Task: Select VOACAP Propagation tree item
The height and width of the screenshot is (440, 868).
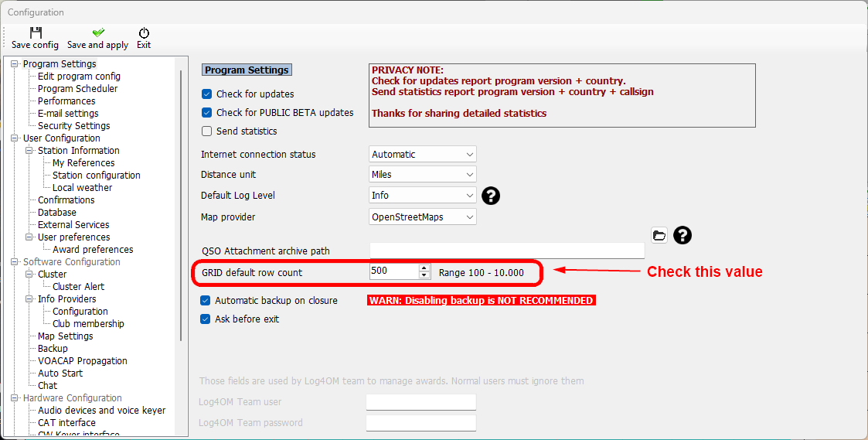Action: [x=83, y=361]
